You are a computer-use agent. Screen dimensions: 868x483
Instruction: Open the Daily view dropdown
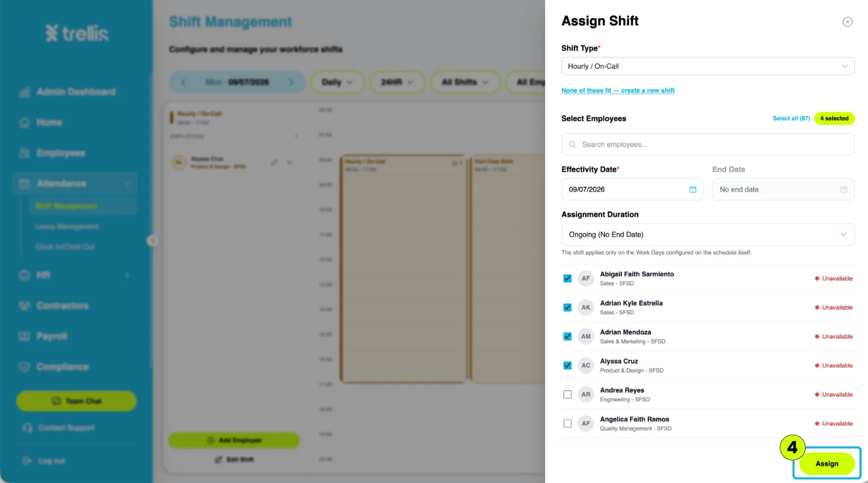coord(337,82)
